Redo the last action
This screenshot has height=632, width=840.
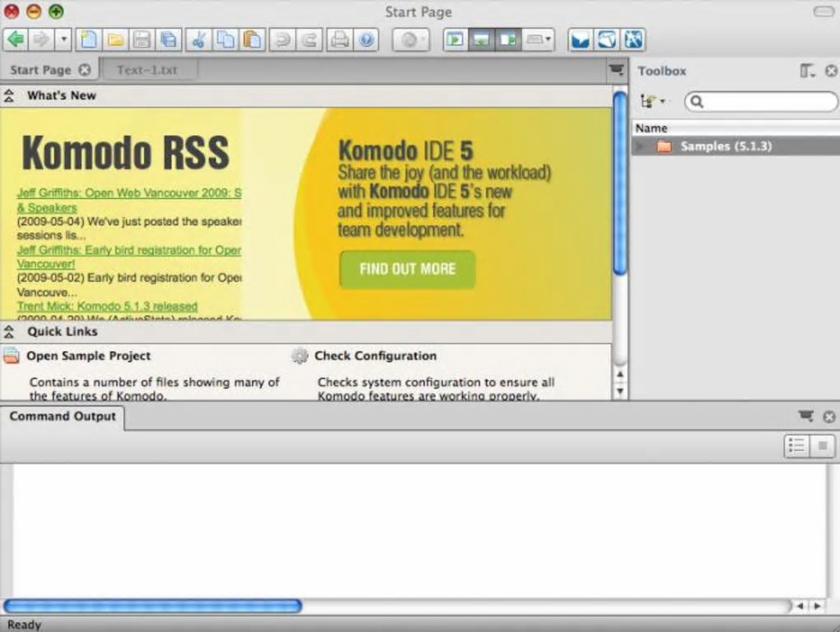coord(309,39)
